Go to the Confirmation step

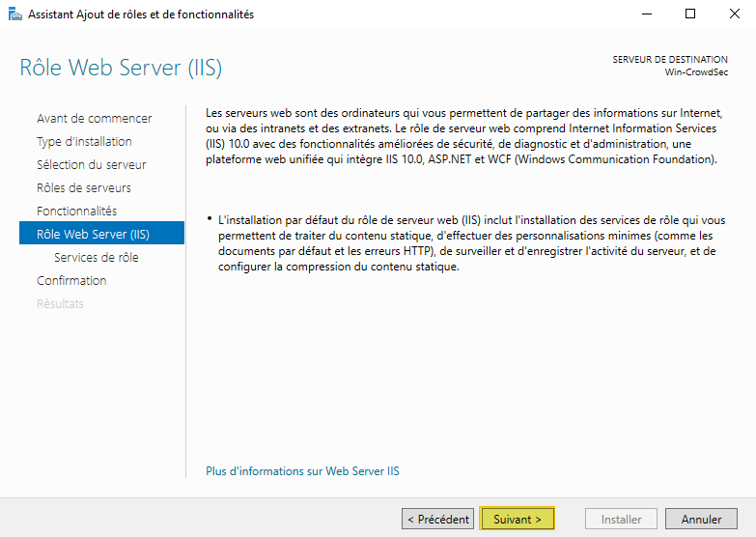71,280
